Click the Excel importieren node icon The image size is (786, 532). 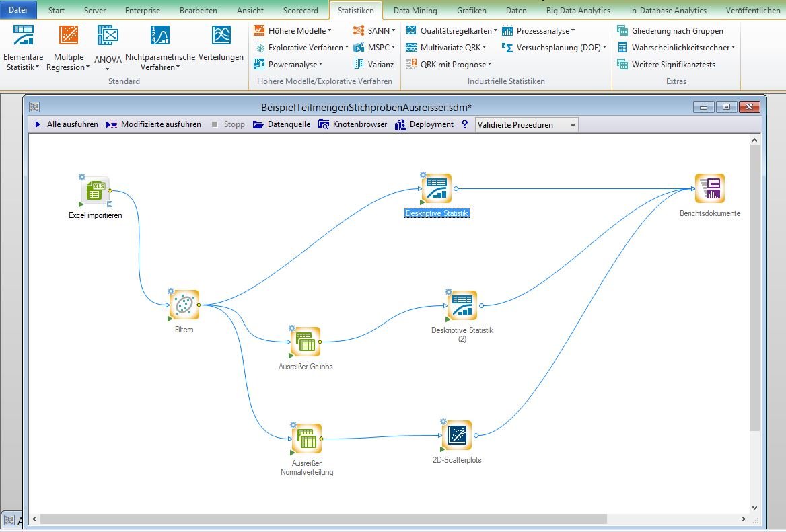95,190
